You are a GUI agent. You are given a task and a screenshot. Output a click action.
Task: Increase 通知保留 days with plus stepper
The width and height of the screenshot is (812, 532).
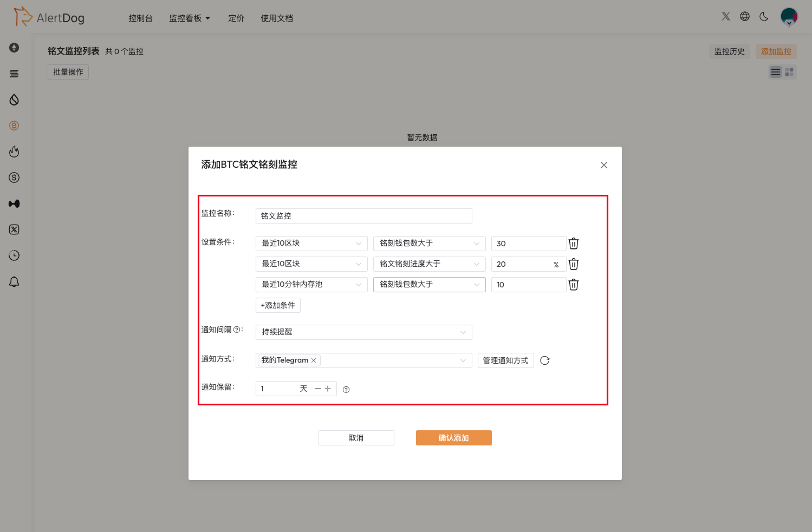tap(328, 388)
